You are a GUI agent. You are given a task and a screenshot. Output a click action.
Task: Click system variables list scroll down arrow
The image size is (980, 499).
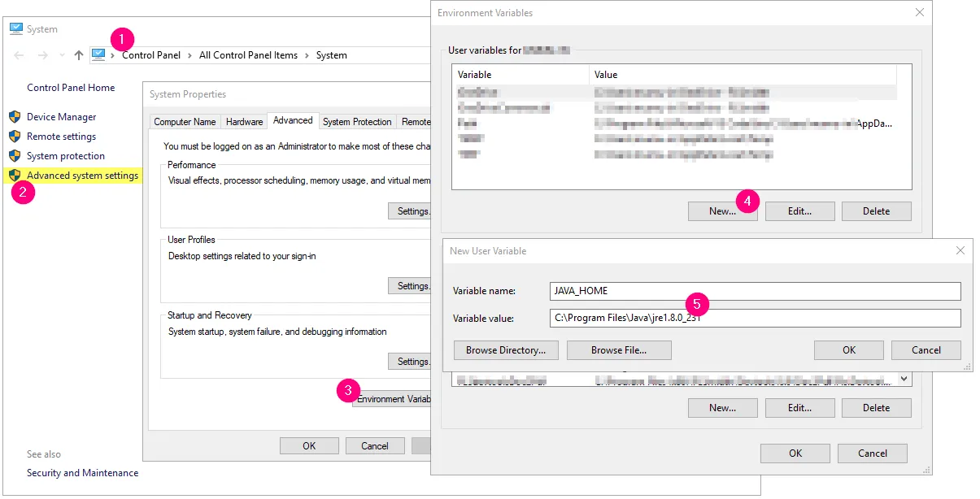904,379
